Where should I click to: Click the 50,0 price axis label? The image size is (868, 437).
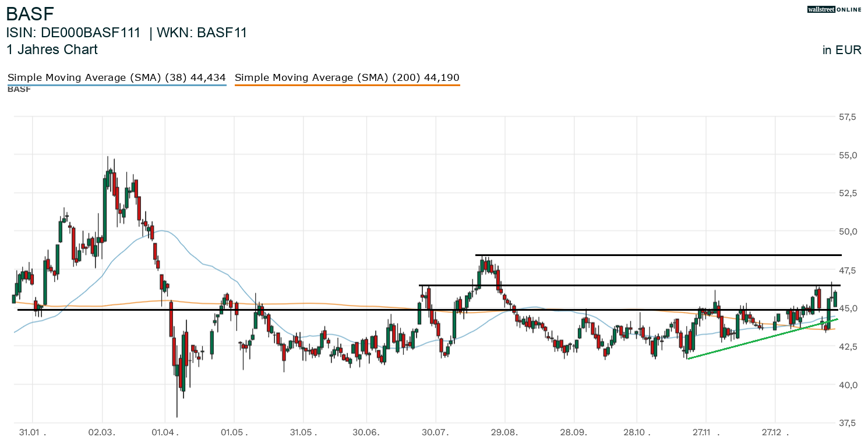tap(848, 232)
